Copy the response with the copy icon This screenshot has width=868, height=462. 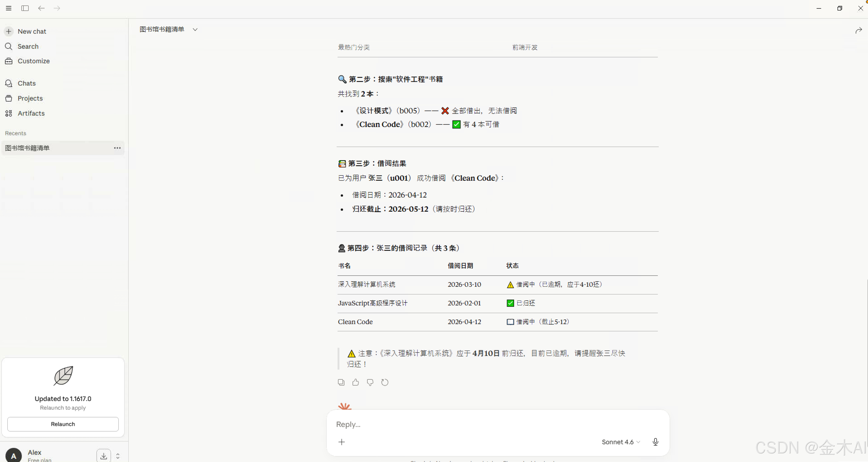coord(341,382)
